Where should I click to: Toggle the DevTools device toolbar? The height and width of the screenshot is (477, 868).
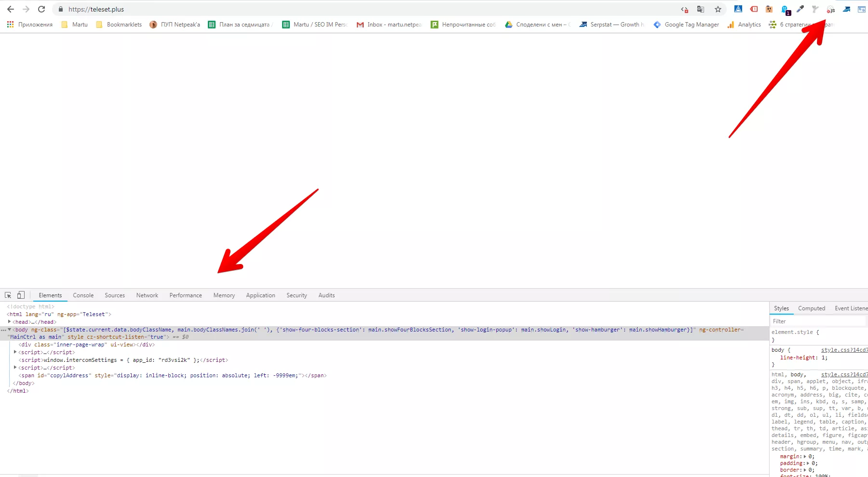21,295
